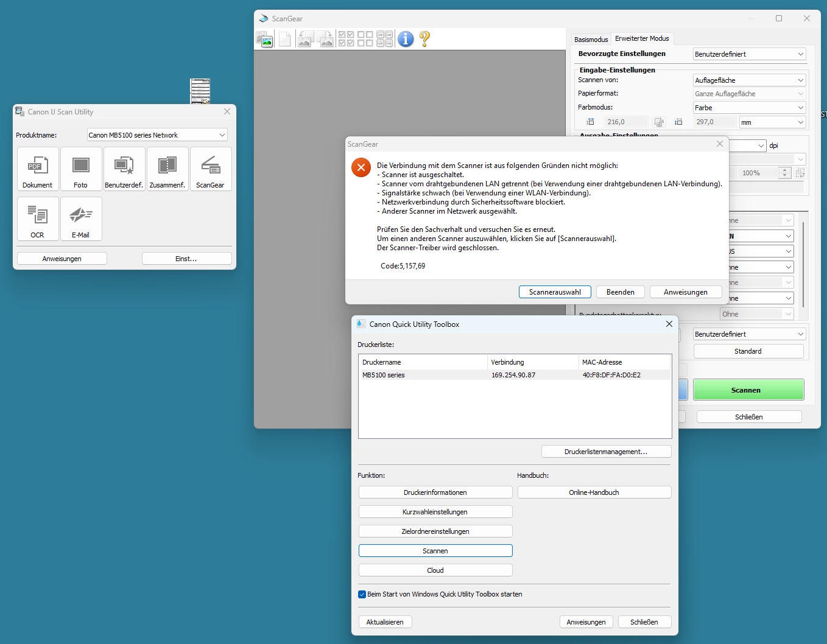Click the Verbindung column header
Screen dimensions: 827x644
click(533, 362)
